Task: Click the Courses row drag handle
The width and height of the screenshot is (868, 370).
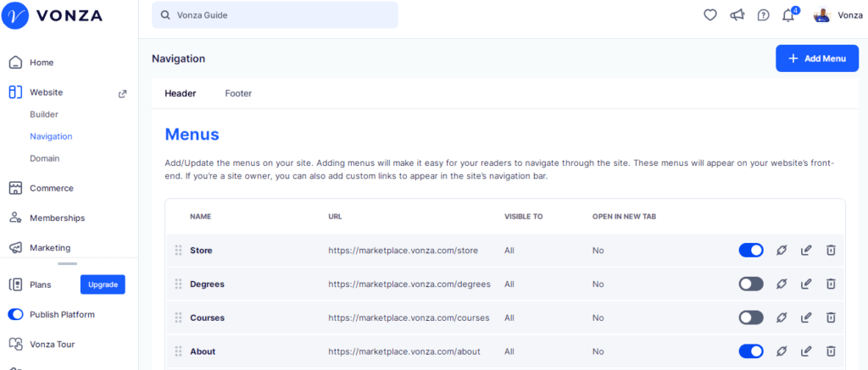Action: click(x=178, y=318)
